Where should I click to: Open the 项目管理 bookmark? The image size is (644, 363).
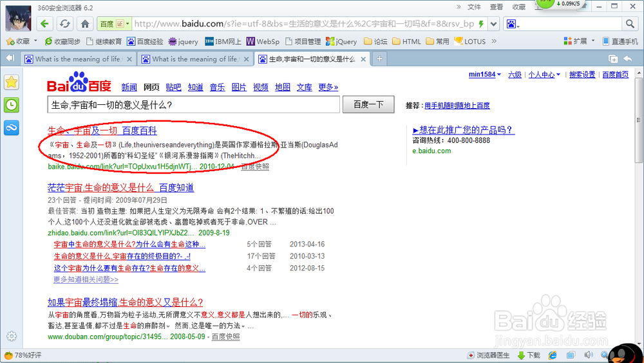303,41
